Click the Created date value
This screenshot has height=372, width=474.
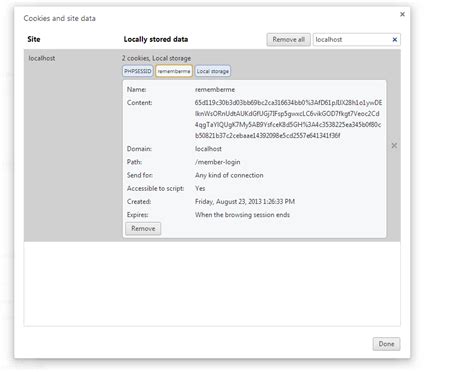pos(245,202)
